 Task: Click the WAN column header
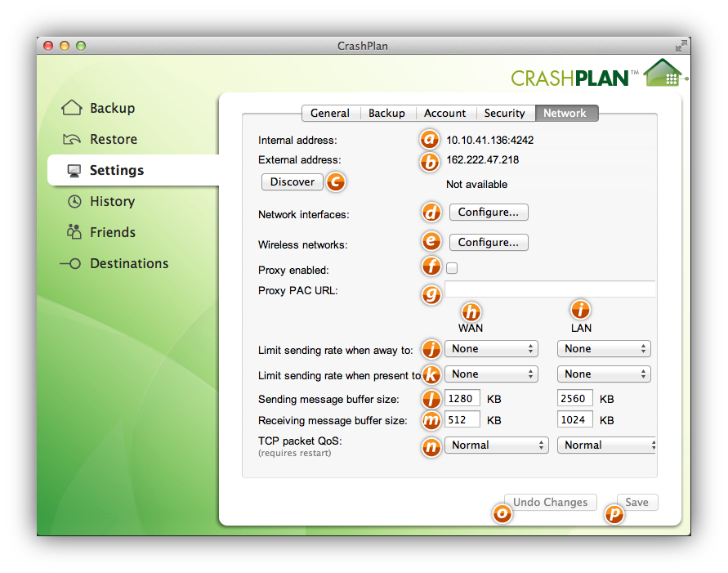[471, 328]
